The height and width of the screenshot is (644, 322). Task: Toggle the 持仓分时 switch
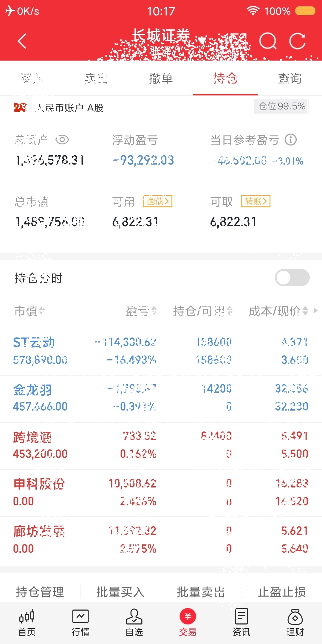click(292, 278)
